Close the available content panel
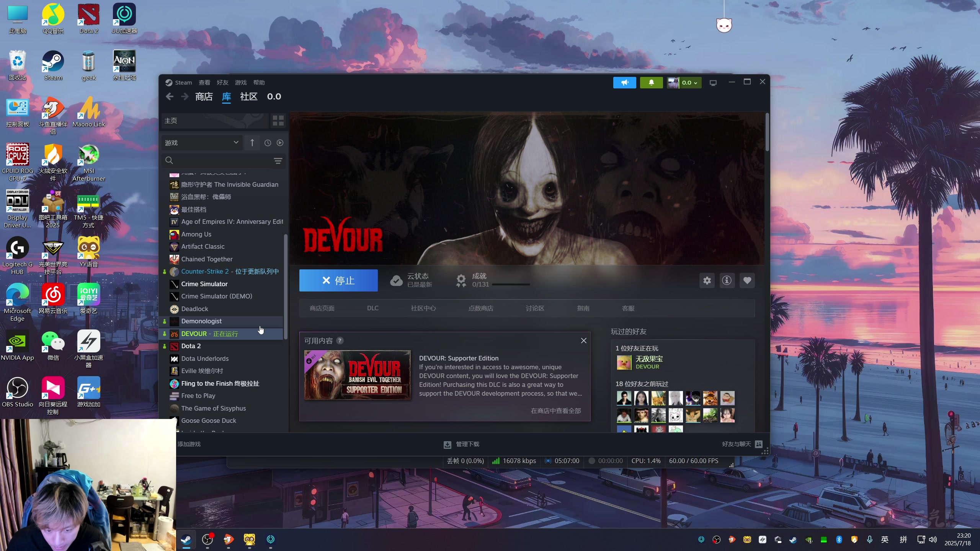 (x=583, y=341)
